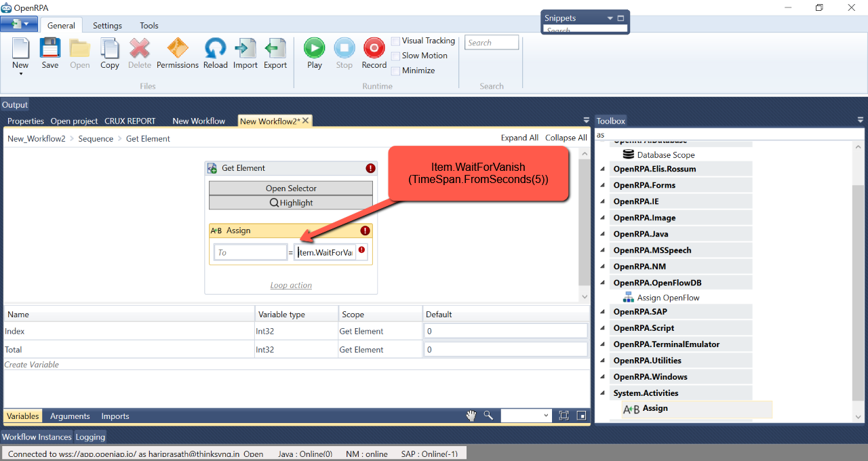Reload using the blue Reload icon
Screen dimensions: 868x461
click(x=216, y=48)
